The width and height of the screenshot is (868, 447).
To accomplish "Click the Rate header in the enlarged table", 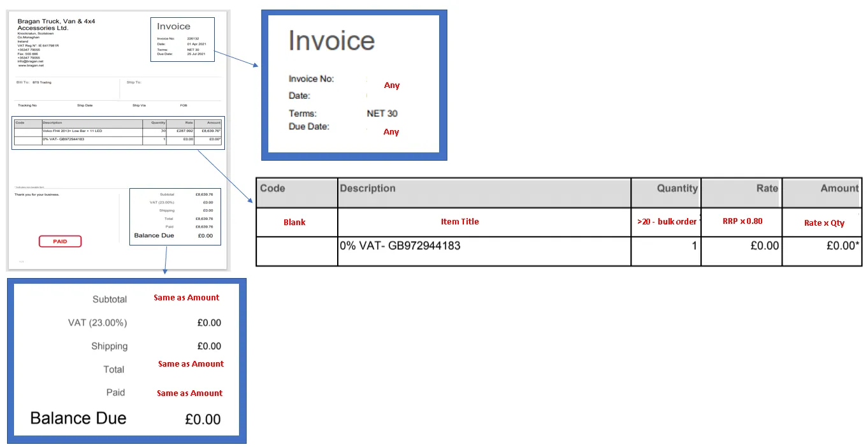I will 767,188.
